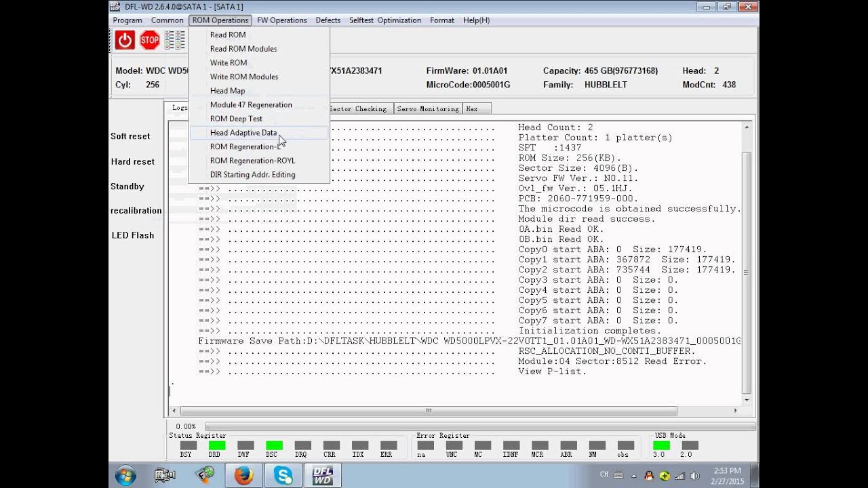Click the IDNF error indicator

[x=511, y=445]
